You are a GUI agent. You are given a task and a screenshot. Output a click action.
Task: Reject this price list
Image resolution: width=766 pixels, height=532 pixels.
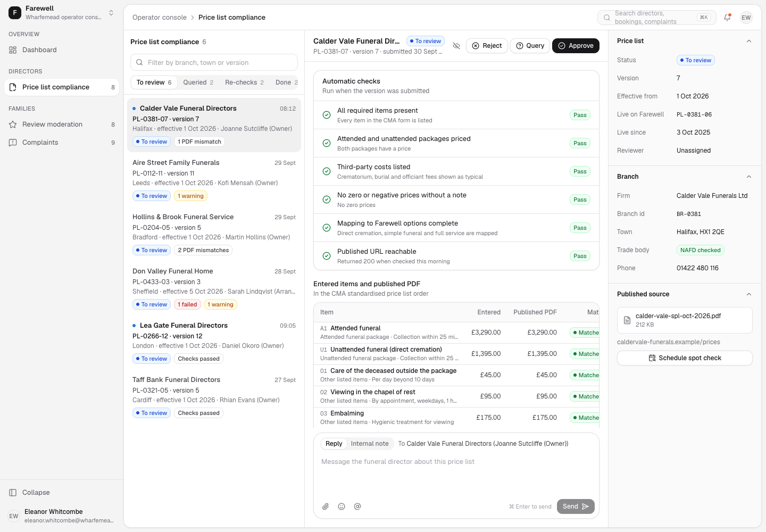[x=487, y=46]
